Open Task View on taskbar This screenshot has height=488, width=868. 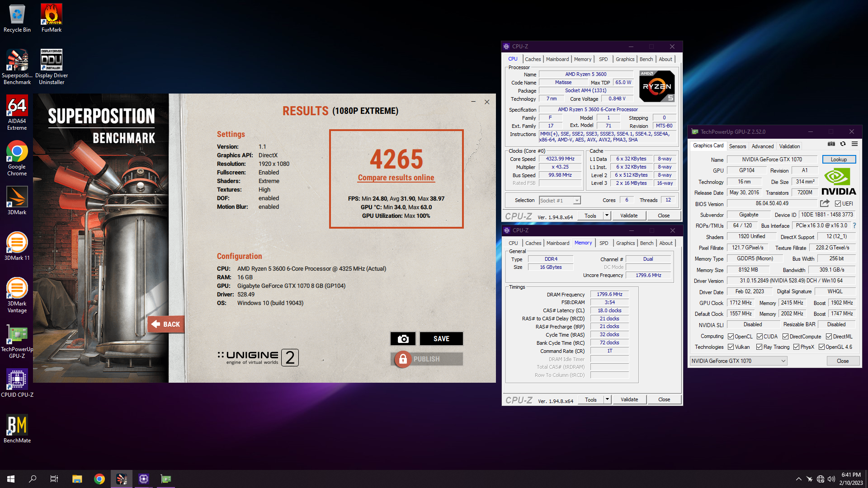pos(54,479)
